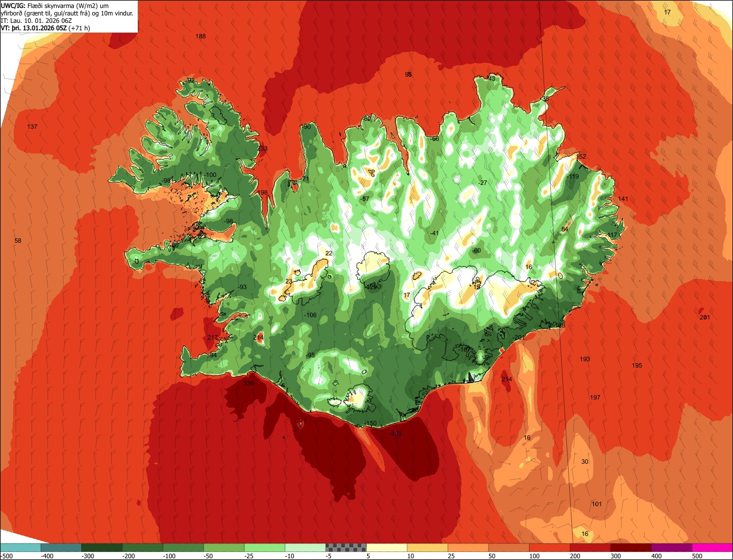
Task: Click the map value -60
Action: [476, 251]
